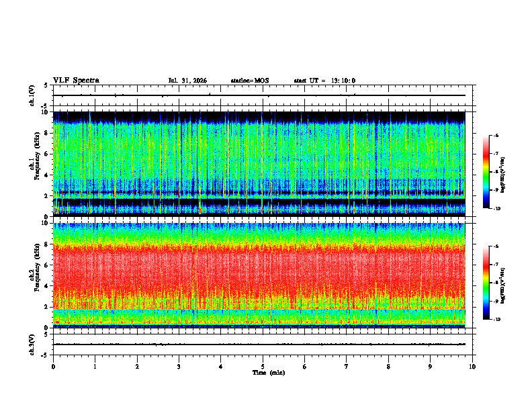Image resolution: width=532 pixels, height=411 pixels.
Task: Select the start UT 13:10:0 label
Action: (324, 81)
